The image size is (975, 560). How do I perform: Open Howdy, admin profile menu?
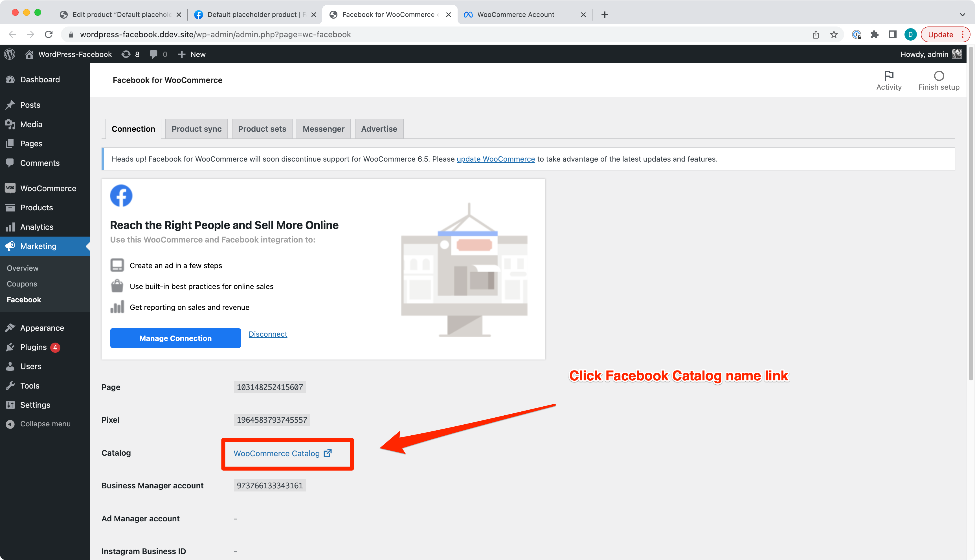[x=931, y=54]
